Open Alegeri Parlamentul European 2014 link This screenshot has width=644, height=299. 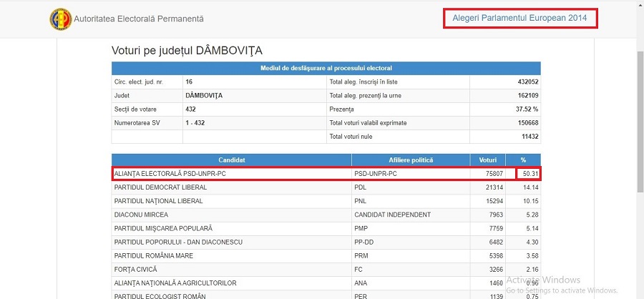click(519, 18)
